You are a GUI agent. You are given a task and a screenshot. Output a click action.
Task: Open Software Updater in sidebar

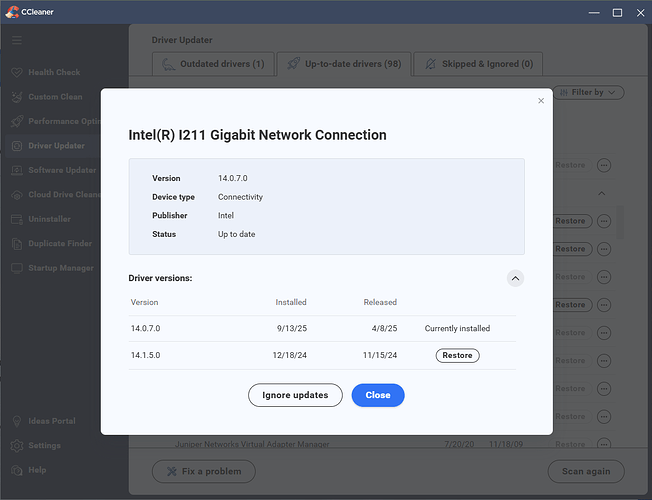54,170
